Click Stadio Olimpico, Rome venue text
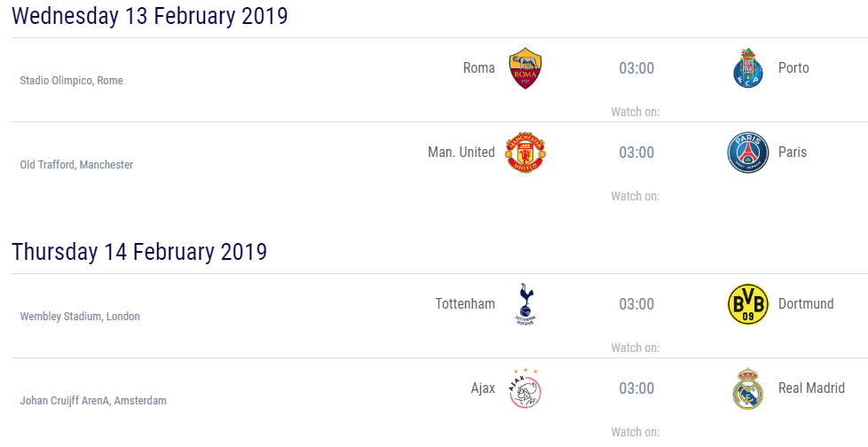The width and height of the screenshot is (868, 447). (71, 80)
